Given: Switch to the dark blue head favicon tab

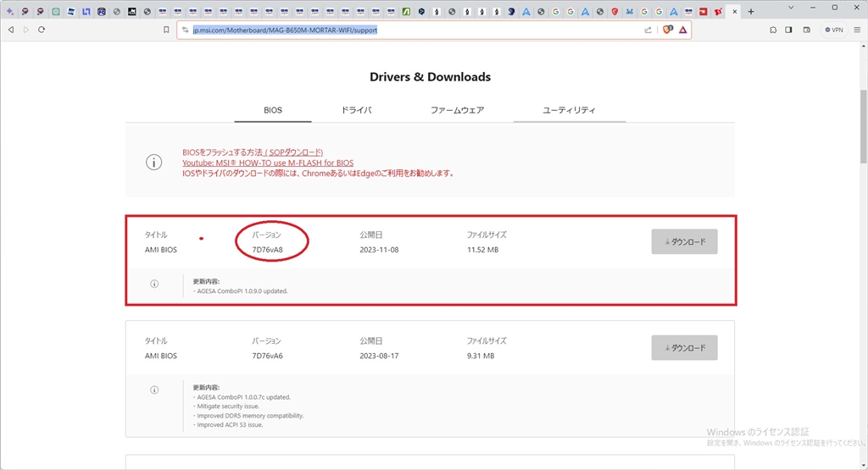Looking at the screenshot, I should pyautogui.click(x=511, y=11).
